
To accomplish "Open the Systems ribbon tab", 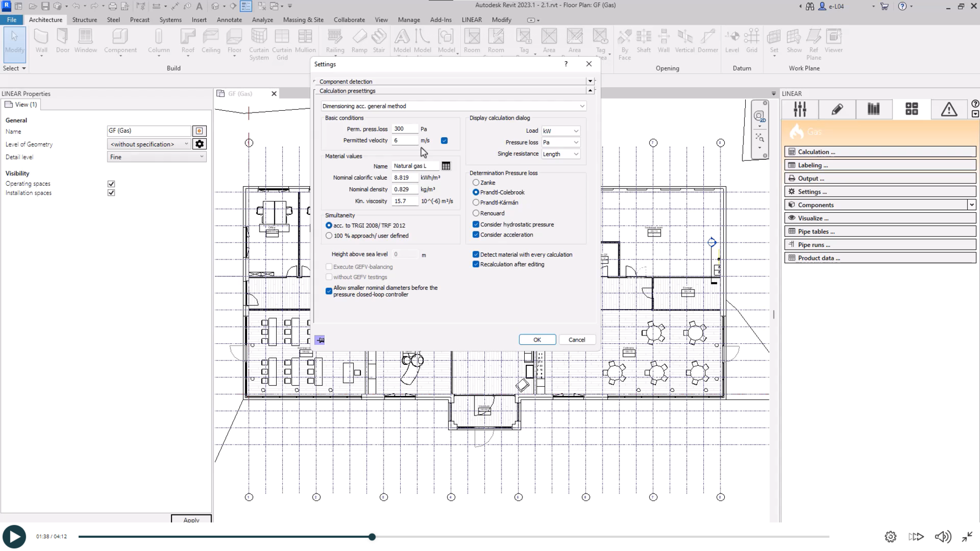I will 170,20.
